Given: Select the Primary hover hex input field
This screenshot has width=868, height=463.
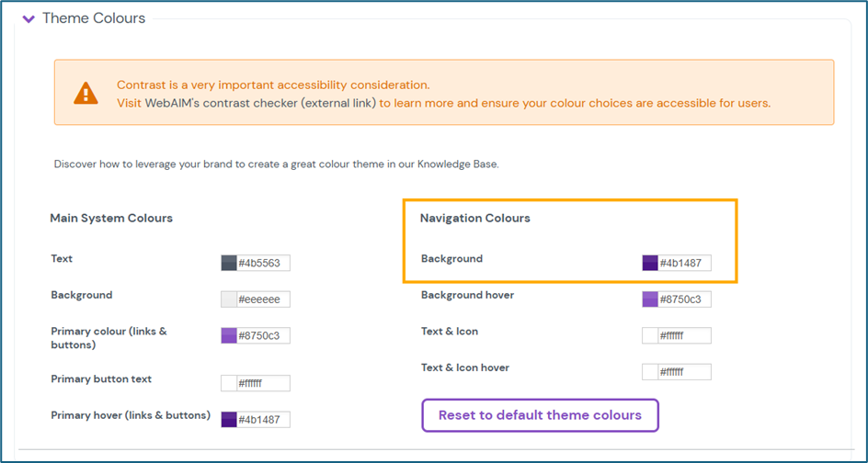Looking at the screenshot, I should coord(263,420).
